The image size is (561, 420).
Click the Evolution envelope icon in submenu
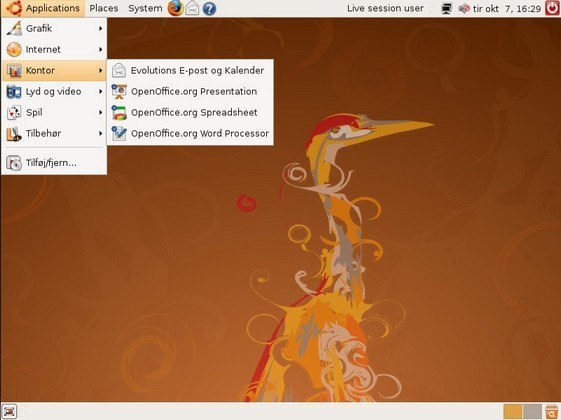(x=119, y=70)
